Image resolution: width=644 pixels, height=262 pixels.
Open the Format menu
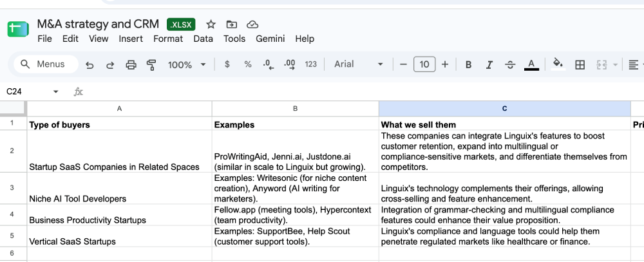168,39
